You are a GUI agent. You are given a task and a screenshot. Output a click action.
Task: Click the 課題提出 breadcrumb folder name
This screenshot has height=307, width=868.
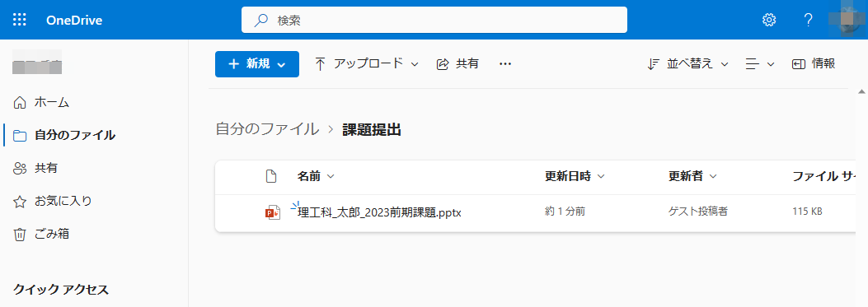click(x=372, y=130)
